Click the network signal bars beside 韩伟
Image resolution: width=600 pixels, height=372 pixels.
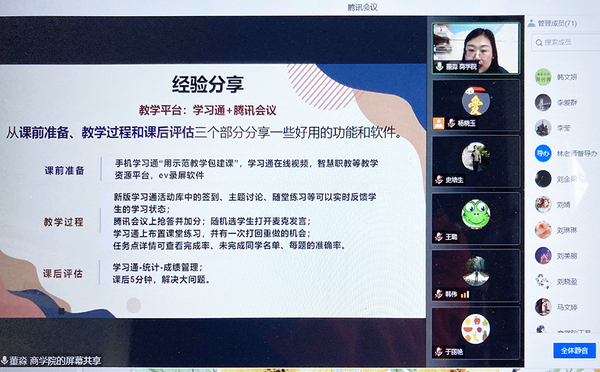click(x=465, y=294)
